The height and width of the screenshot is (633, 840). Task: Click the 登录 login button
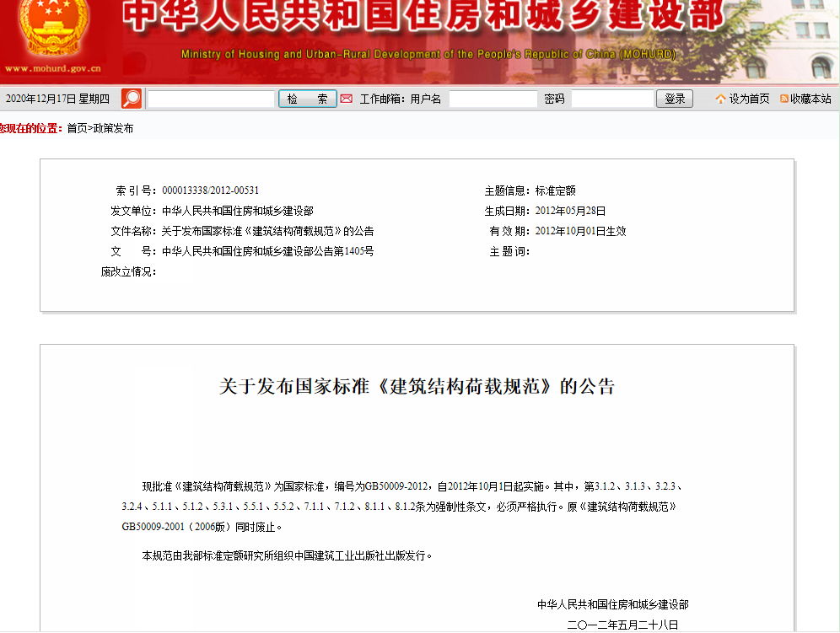pyautogui.click(x=675, y=99)
